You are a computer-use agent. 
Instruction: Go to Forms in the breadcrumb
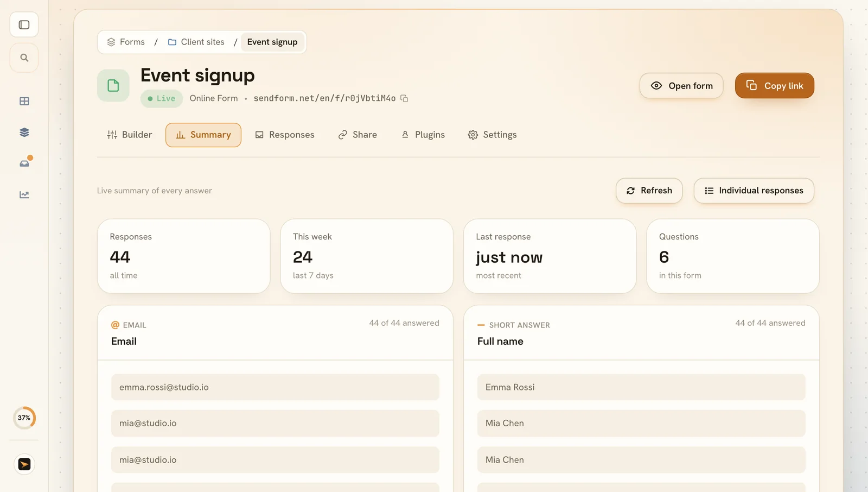126,42
